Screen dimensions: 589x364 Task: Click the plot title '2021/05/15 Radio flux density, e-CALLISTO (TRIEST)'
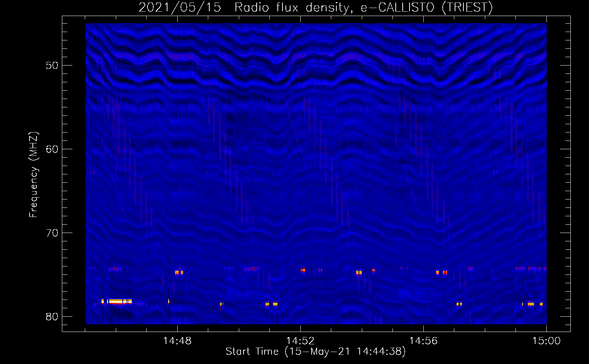tap(316, 7)
